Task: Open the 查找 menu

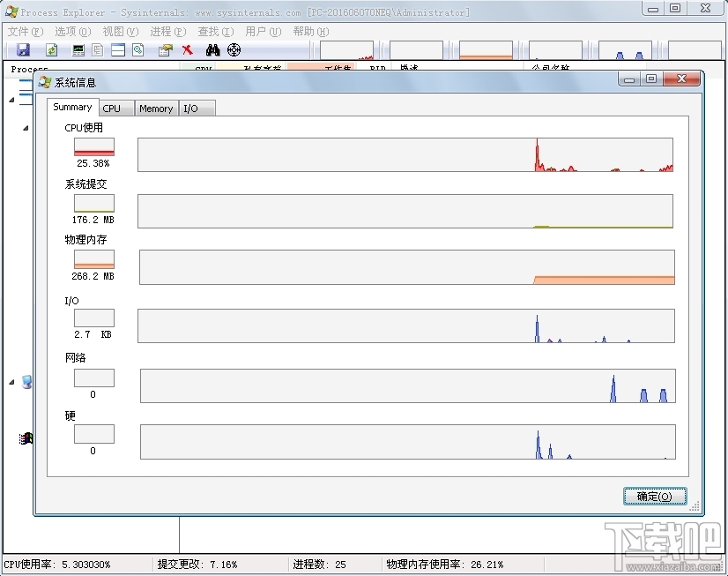Action: pyautogui.click(x=212, y=31)
